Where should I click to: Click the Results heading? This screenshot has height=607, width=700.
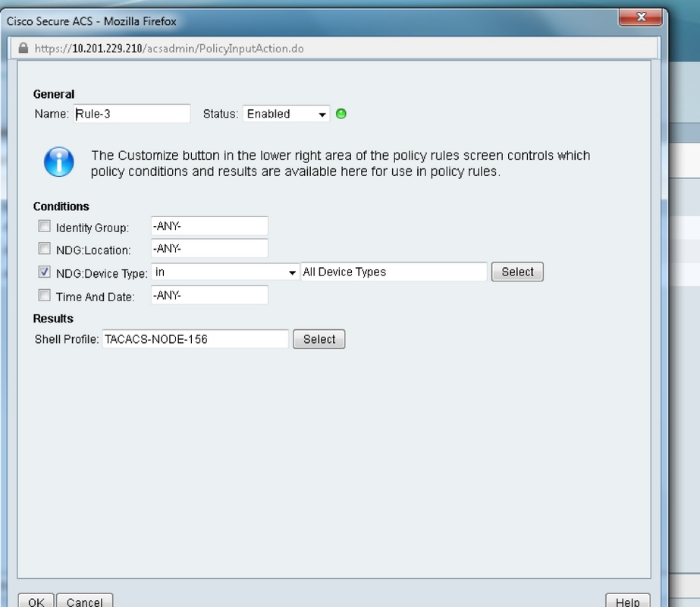tap(53, 319)
